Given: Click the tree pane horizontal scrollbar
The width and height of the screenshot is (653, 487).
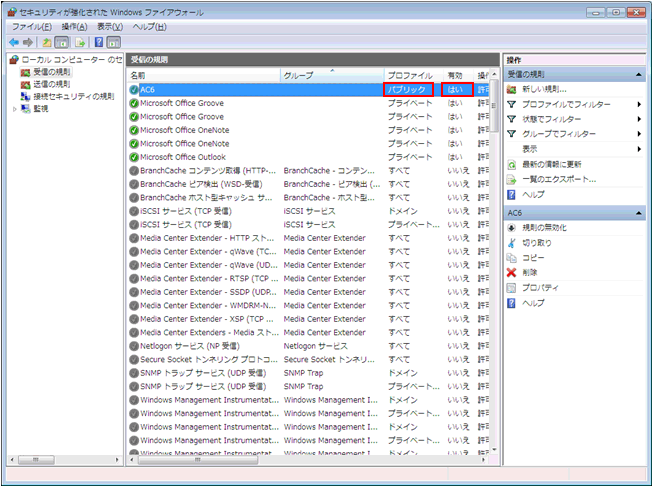Looking at the screenshot, I should (36, 460).
